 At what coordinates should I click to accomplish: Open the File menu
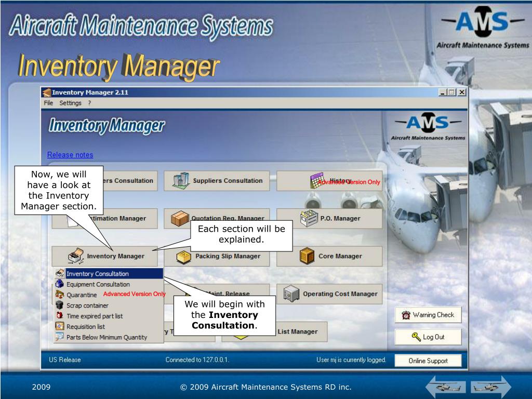[x=48, y=103]
